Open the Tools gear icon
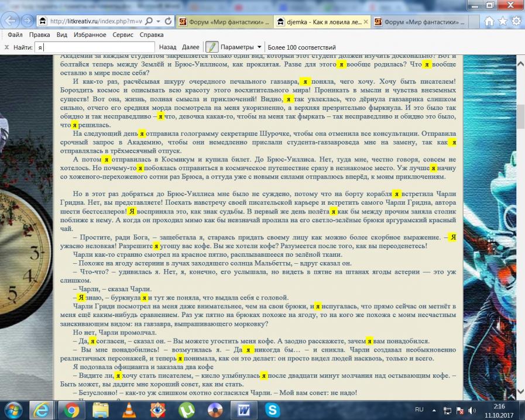Image resolution: width=525 pixels, height=420 pixels. [x=516, y=21]
